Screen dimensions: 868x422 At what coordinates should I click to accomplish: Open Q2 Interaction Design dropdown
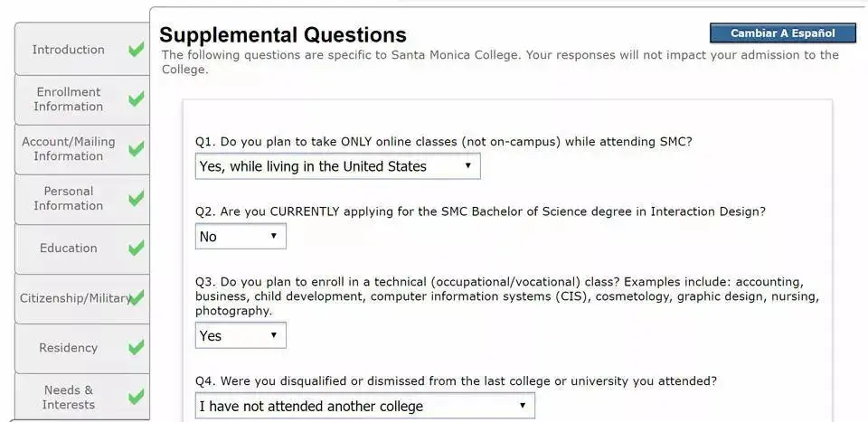pyautogui.click(x=241, y=237)
